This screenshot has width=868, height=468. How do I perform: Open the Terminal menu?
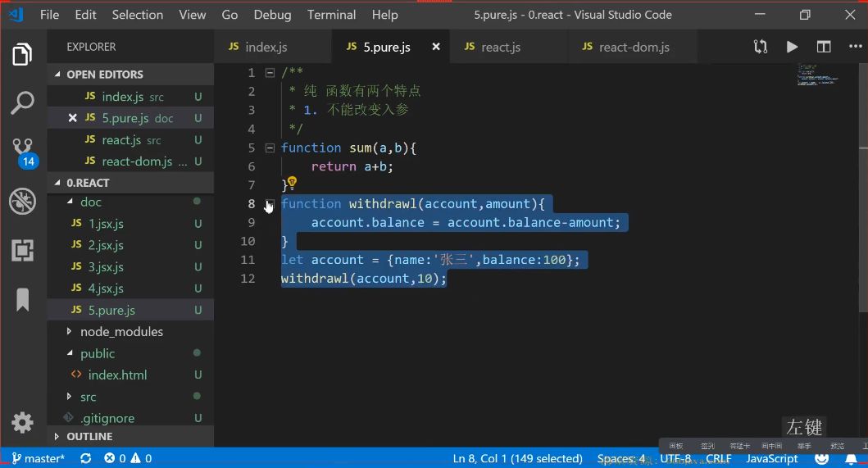pos(332,15)
